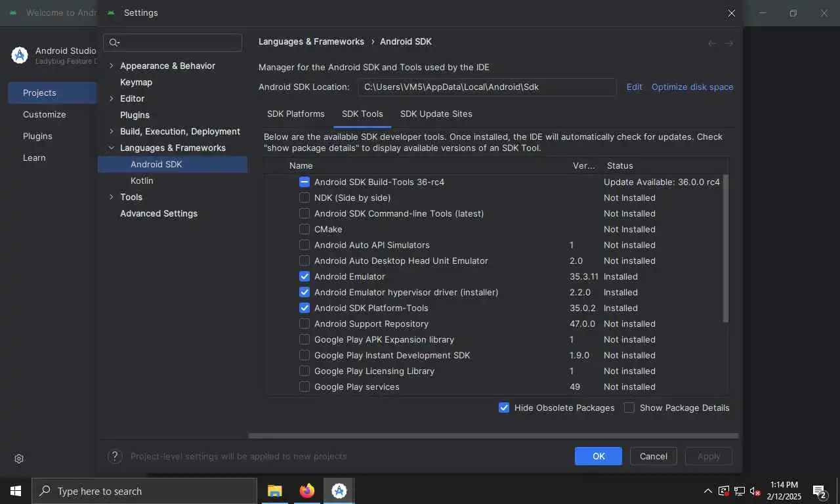
Task: Open the gear options on the welcome window
Action: pos(19,459)
